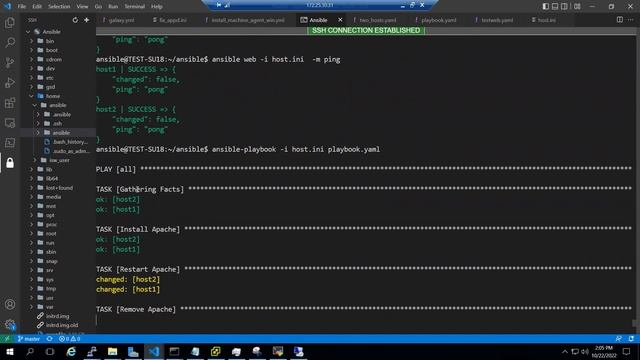This screenshot has height=360, width=640.
Task: Add a new SSH connection with plus icon
Action: point(87,20)
